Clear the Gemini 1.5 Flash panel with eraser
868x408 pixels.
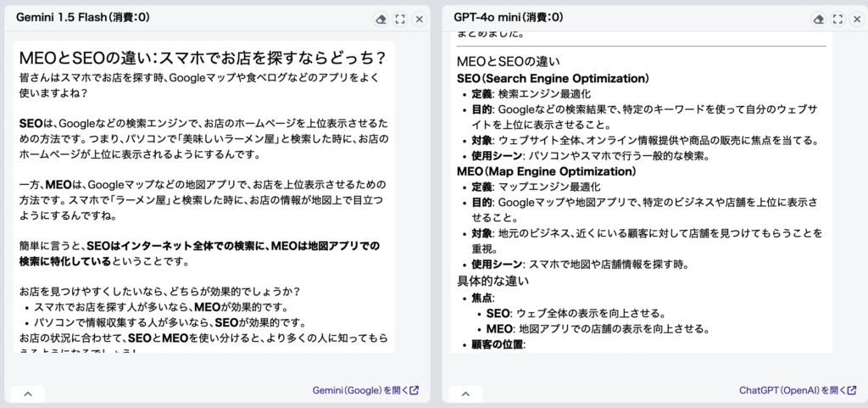point(381,20)
